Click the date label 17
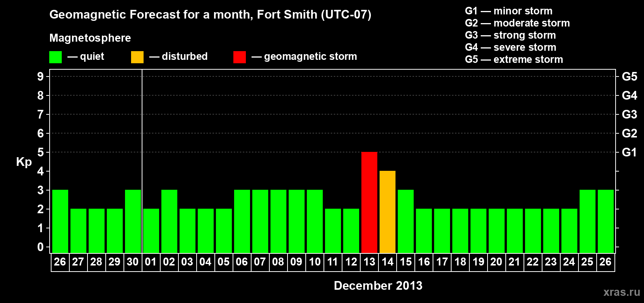The image size is (644, 303). pos(442,262)
